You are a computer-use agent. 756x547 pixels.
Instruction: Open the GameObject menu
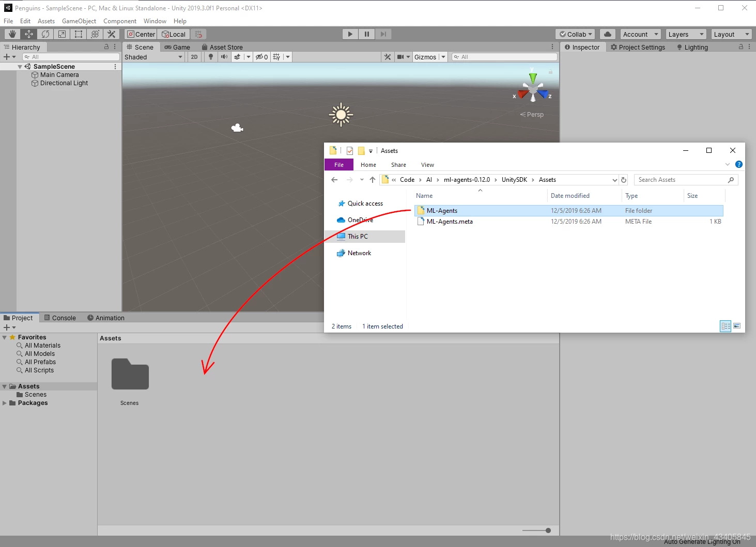click(x=79, y=21)
